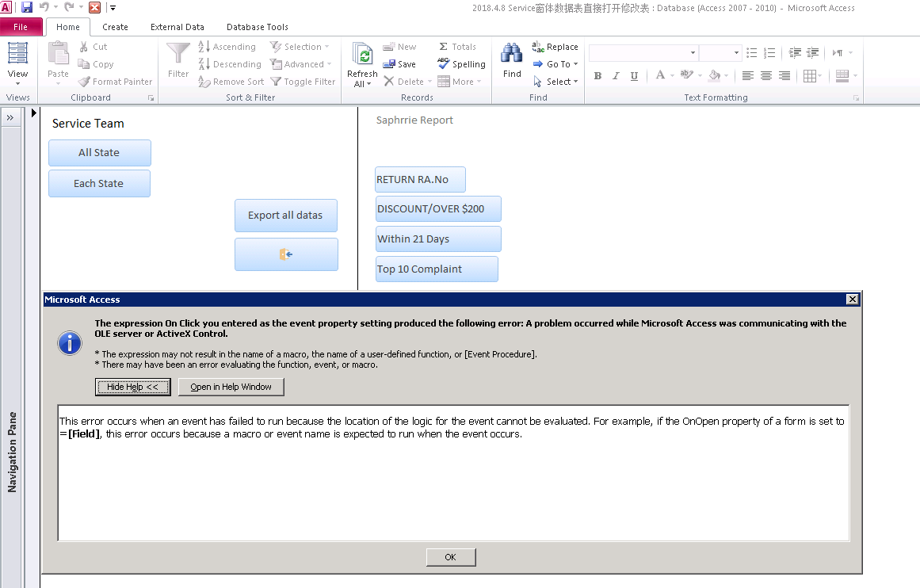The image size is (920, 588).
Task: Open the text highlight color dropdown
Action: pos(700,76)
